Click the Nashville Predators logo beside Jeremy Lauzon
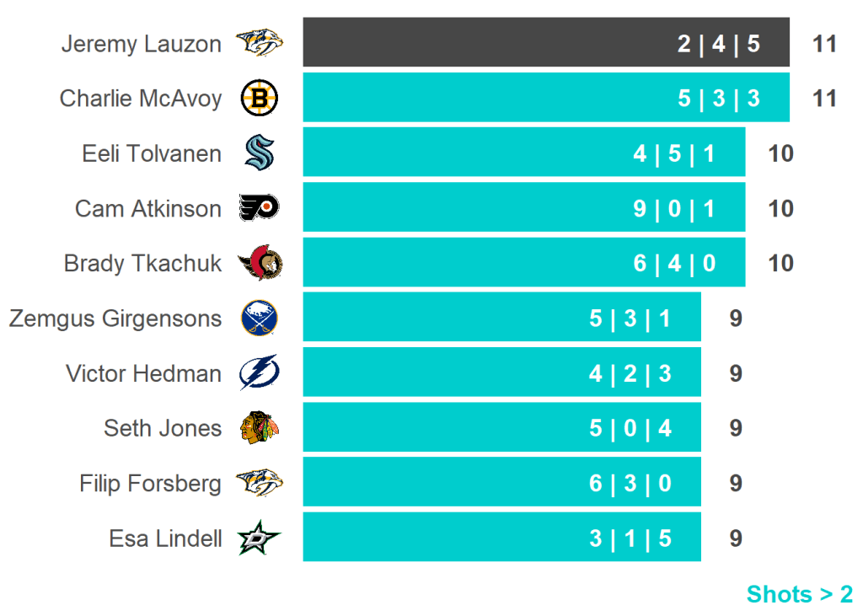Viewport: 863px width, 616px height. [x=259, y=43]
